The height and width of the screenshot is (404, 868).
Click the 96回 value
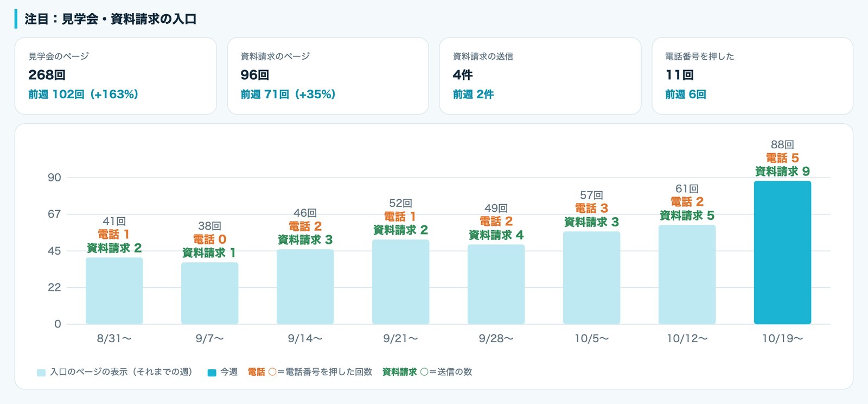click(x=254, y=75)
